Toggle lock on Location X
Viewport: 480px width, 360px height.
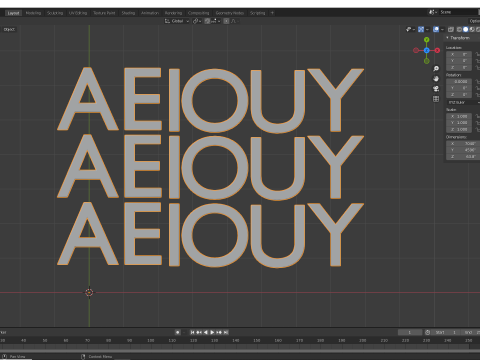click(x=477, y=54)
